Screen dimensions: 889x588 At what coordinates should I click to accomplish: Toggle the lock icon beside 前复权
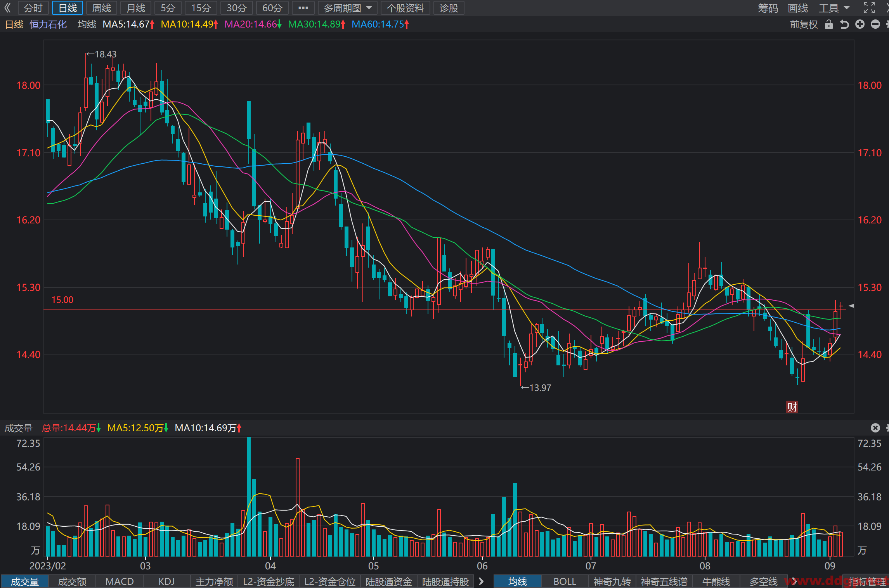coord(829,24)
